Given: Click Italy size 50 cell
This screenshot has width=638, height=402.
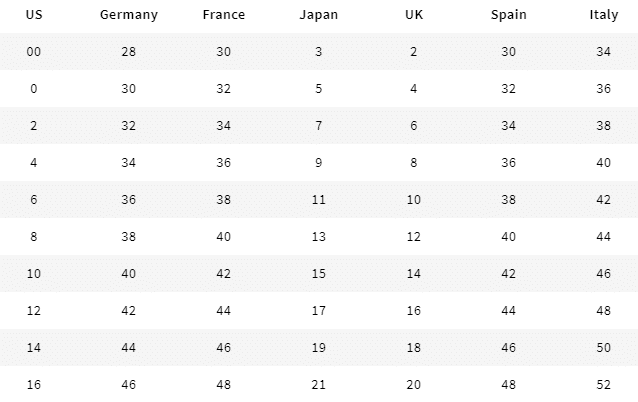Looking at the screenshot, I should 604,347.
